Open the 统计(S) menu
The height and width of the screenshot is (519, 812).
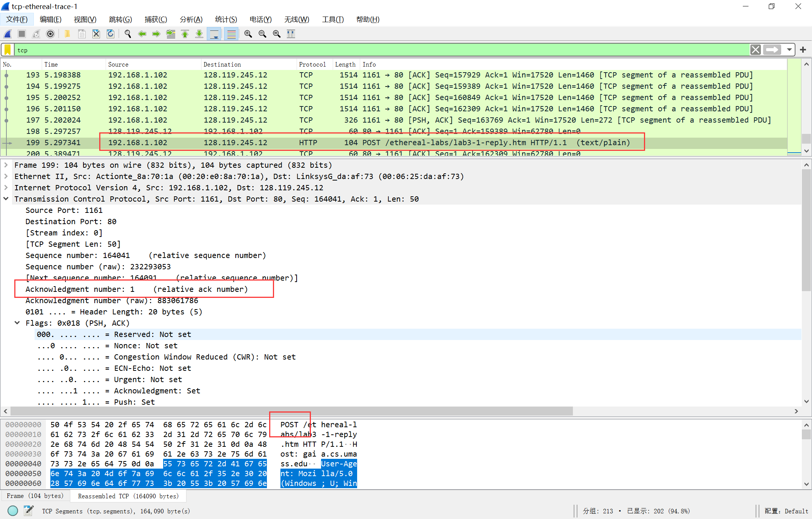[226, 20]
